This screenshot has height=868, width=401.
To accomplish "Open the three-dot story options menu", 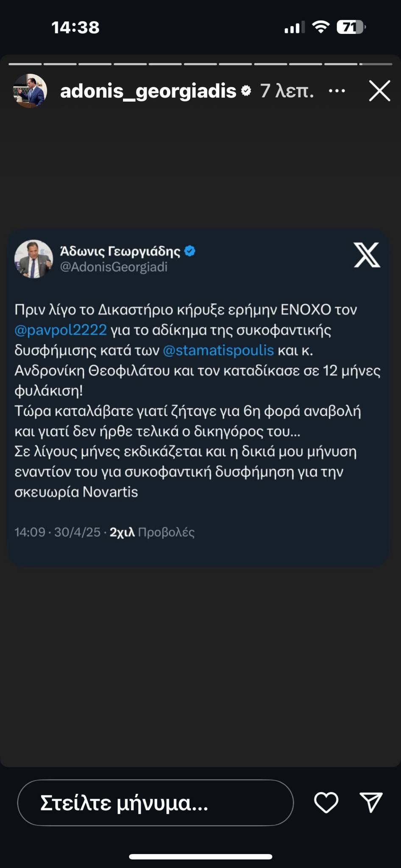I will pyautogui.click(x=337, y=91).
